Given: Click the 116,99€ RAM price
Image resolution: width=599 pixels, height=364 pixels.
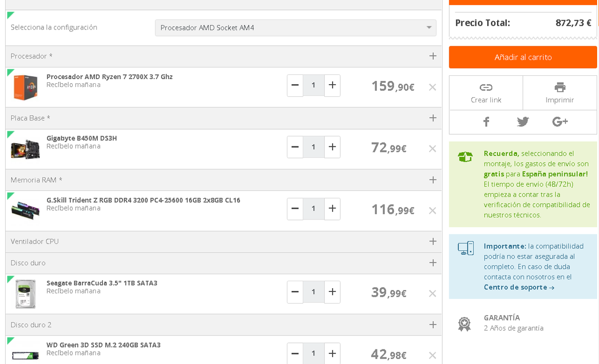Looking at the screenshot, I should (393, 210).
